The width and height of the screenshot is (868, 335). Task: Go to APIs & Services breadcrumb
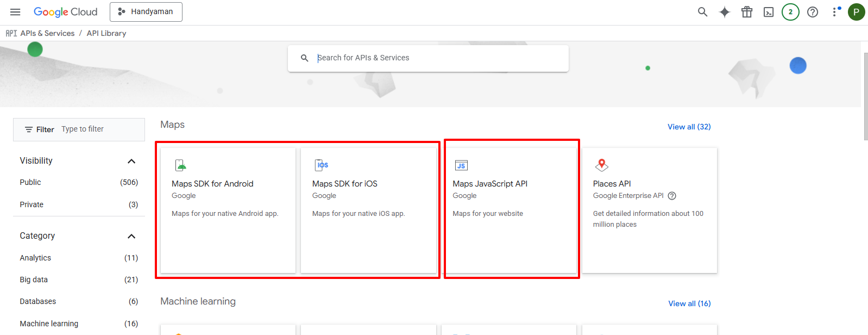point(47,33)
